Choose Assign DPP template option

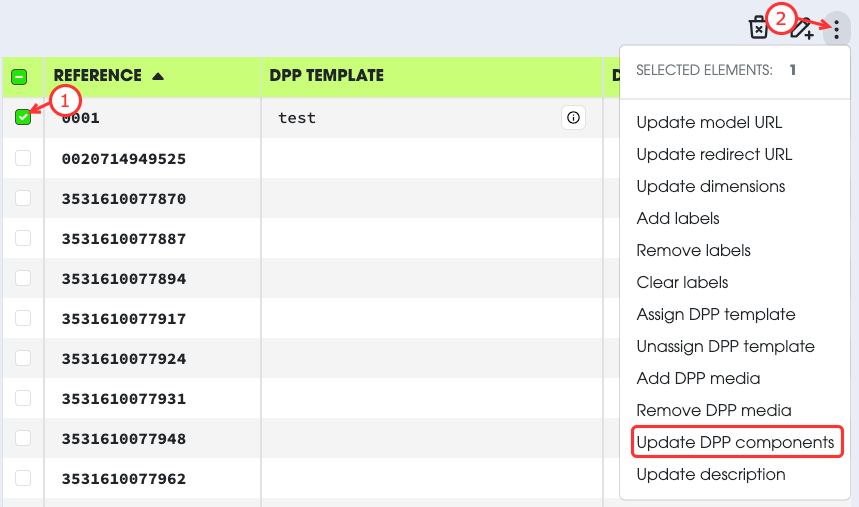[x=716, y=314]
